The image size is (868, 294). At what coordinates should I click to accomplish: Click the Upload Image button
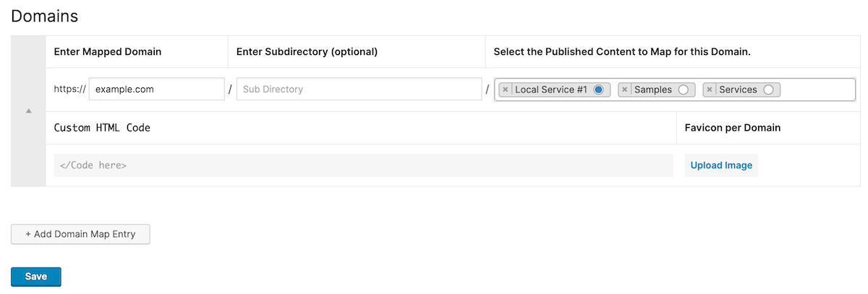(x=721, y=165)
